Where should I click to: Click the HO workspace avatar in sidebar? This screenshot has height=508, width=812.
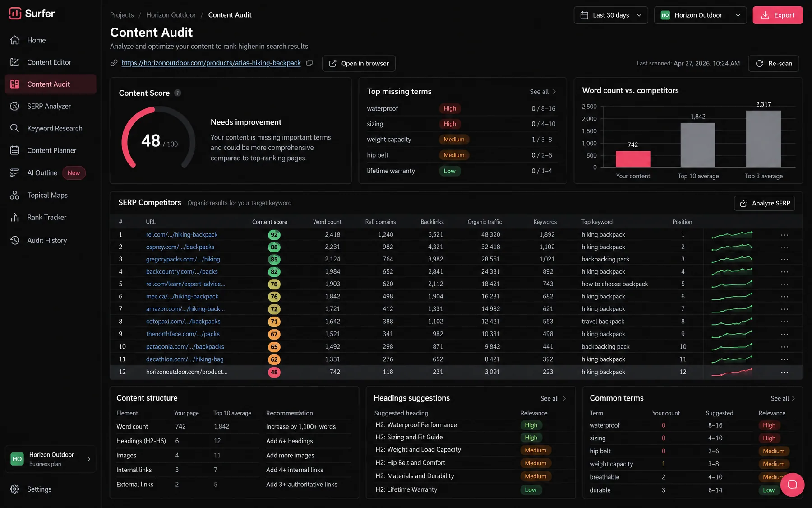pos(17,459)
